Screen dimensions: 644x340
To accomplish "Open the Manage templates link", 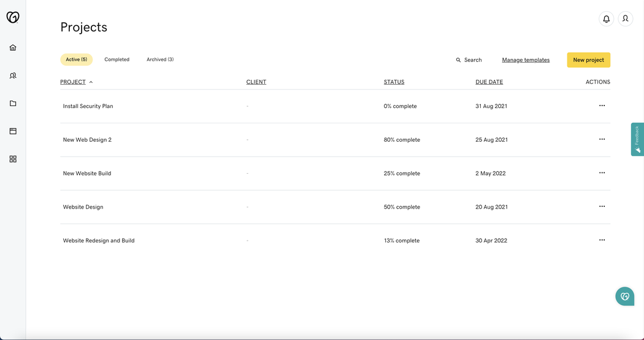I will 526,60.
